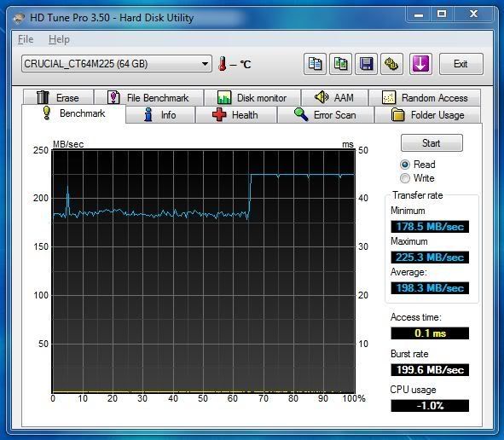The width and height of the screenshot is (504, 440).
Task: Click the floppy disk save icon
Action: coord(366,64)
